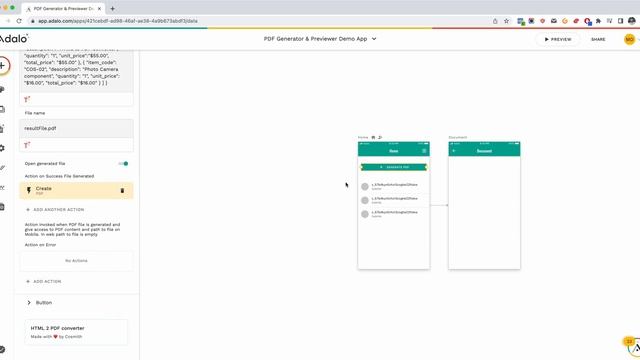
Task: Open the Create PDF action row
Action: 76,191
